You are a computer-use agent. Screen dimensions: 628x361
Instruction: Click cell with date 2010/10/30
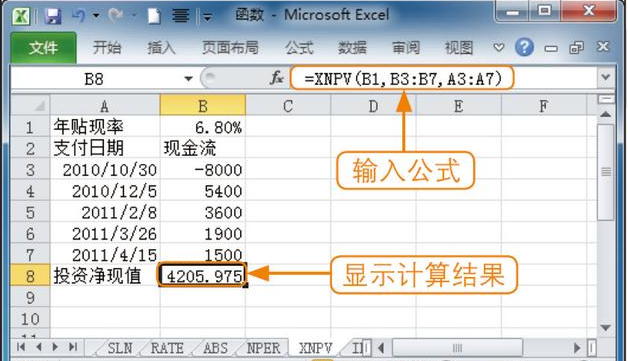click(105, 170)
